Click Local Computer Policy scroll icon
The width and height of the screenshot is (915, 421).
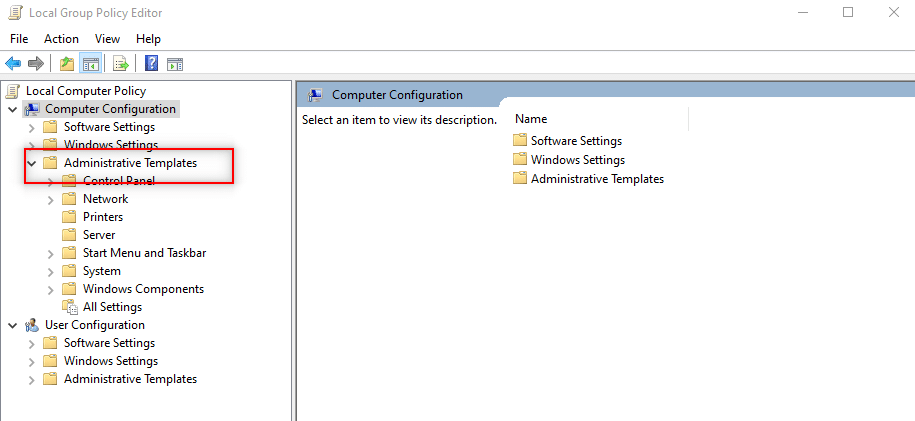click(x=13, y=91)
